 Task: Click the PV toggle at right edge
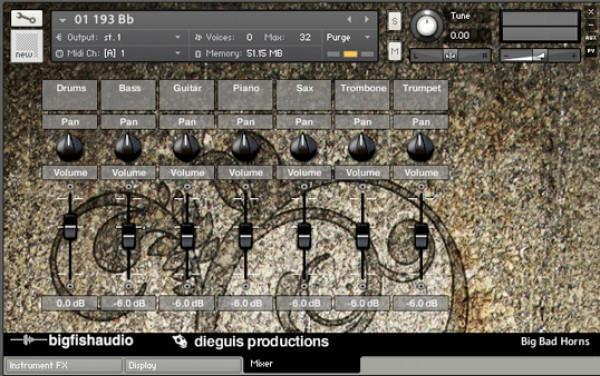click(x=590, y=50)
